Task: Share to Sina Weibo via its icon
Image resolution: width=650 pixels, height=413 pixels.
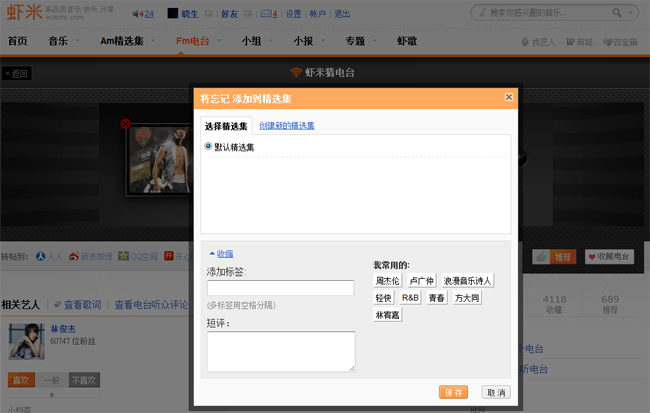Action: [x=74, y=257]
